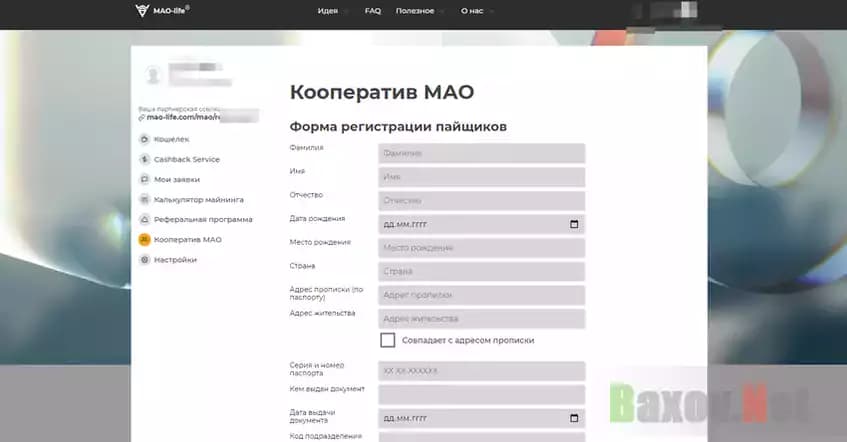Open Мои заявки section
The width and height of the screenshot is (847, 442).
click(177, 179)
